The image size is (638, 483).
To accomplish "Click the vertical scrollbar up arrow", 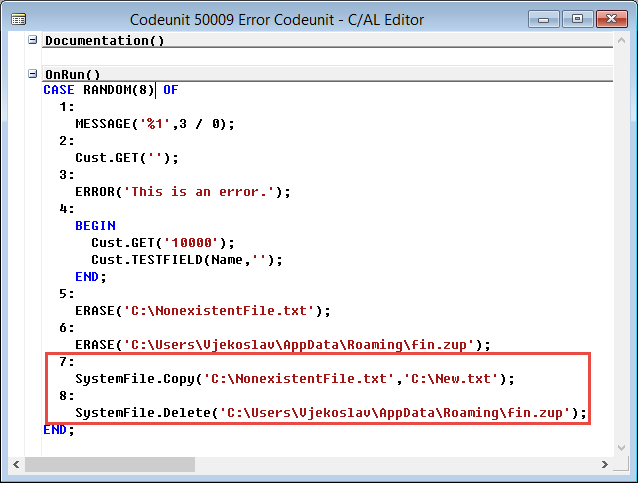I will click(x=621, y=40).
